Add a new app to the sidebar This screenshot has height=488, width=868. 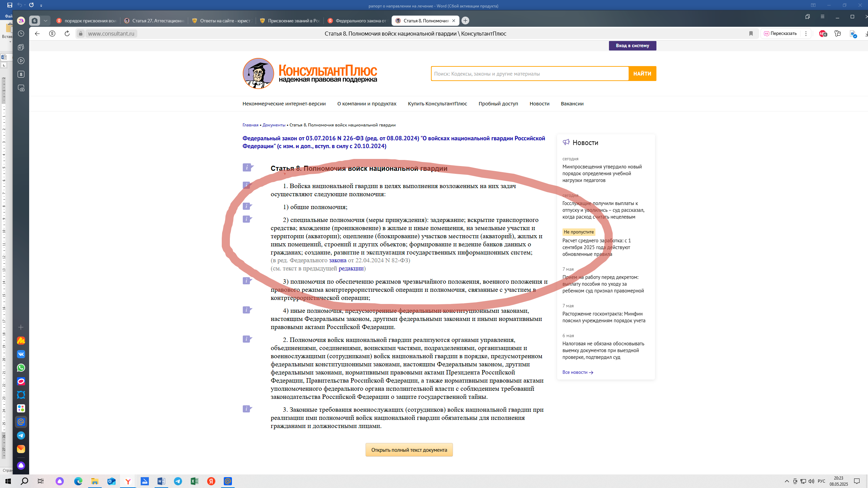pos(21,327)
